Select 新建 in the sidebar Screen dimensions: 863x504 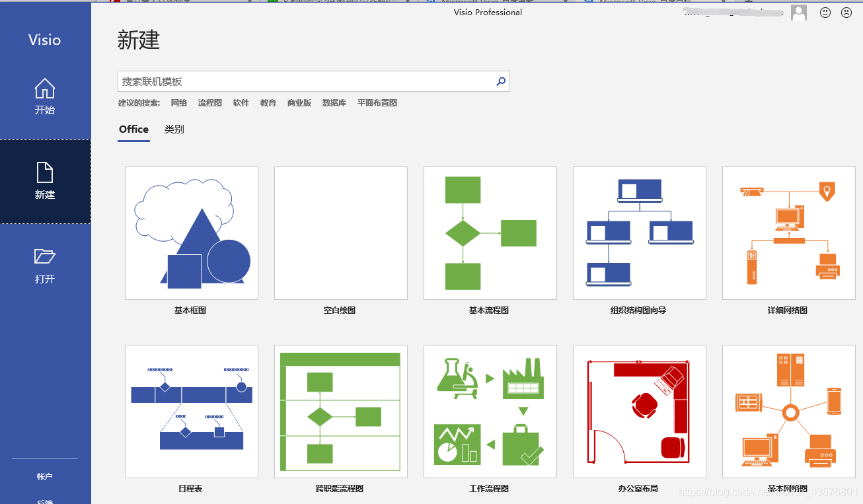click(x=45, y=182)
